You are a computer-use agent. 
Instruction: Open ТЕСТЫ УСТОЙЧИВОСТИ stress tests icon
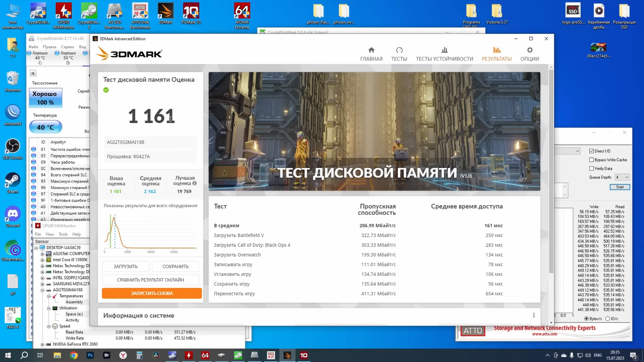point(444,50)
